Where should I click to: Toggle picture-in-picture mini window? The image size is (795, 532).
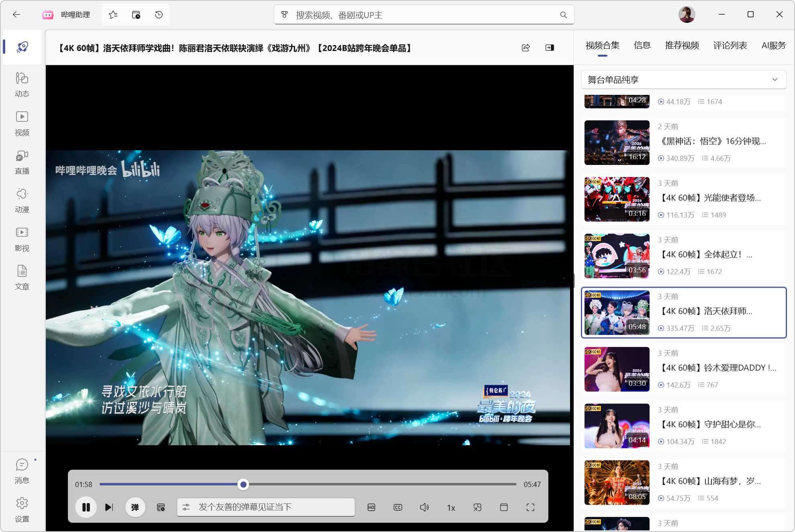coord(477,507)
